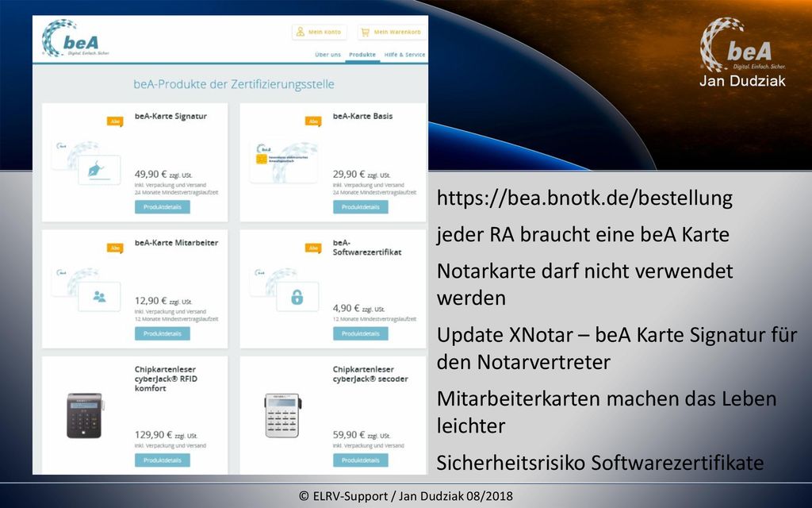
Task: Open Produktdetails for beA-Karte Signatur
Action: pos(163,207)
